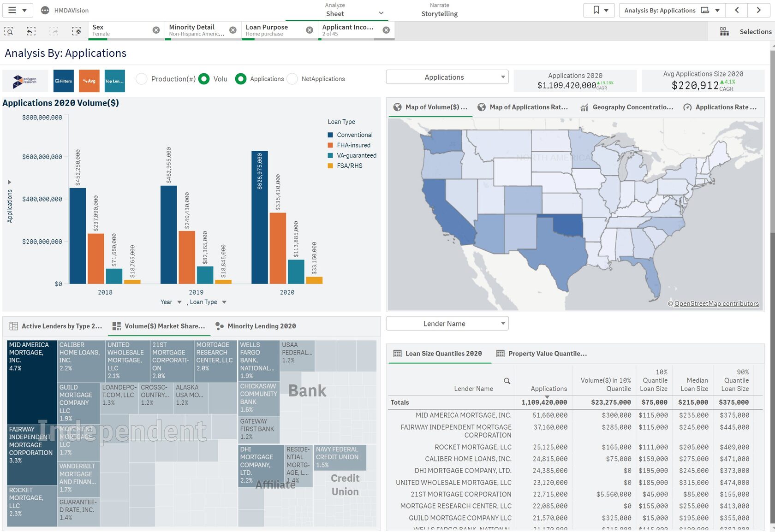Click the Conventional legend swatch

(x=330, y=135)
